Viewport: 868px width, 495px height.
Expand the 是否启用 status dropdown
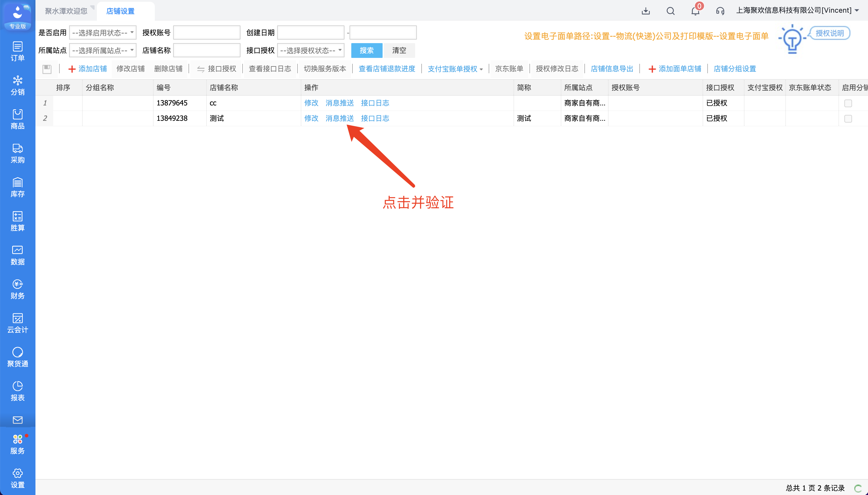click(x=103, y=33)
